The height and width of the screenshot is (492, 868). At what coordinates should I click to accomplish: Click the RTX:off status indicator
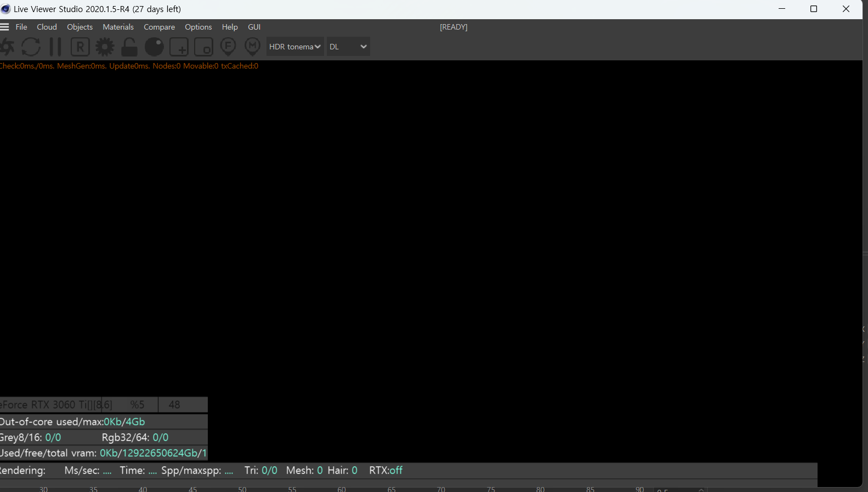click(386, 471)
